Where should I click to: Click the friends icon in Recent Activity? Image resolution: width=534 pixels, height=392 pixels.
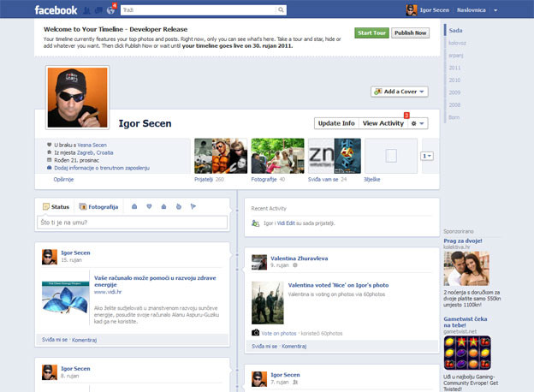click(255, 223)
